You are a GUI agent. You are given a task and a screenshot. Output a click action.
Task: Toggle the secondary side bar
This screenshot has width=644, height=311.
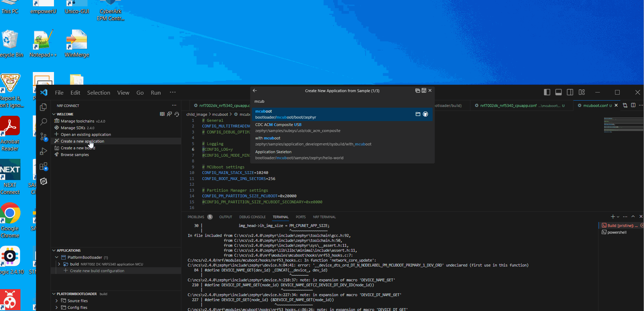570,92
